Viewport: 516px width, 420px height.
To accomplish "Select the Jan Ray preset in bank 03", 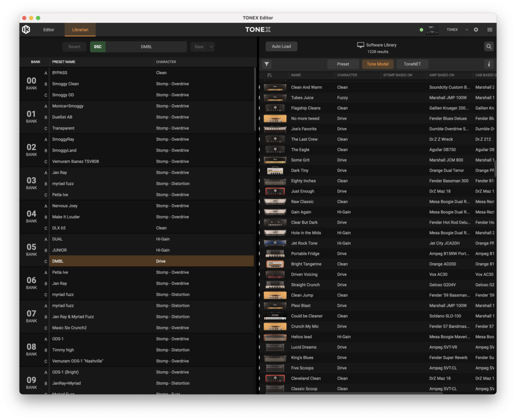I will coord(59,172).
